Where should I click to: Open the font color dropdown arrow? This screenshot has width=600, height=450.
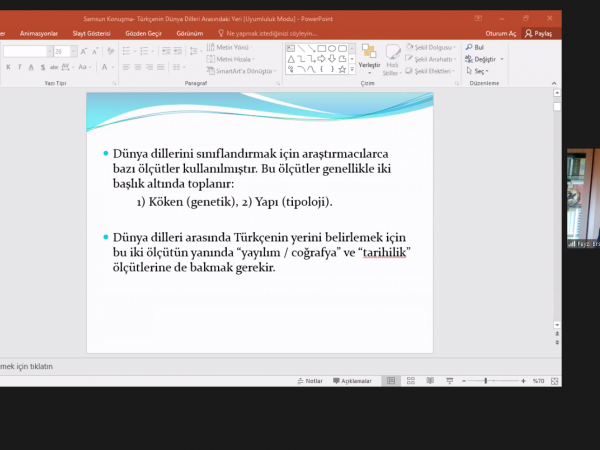click(x=113, y=67)
